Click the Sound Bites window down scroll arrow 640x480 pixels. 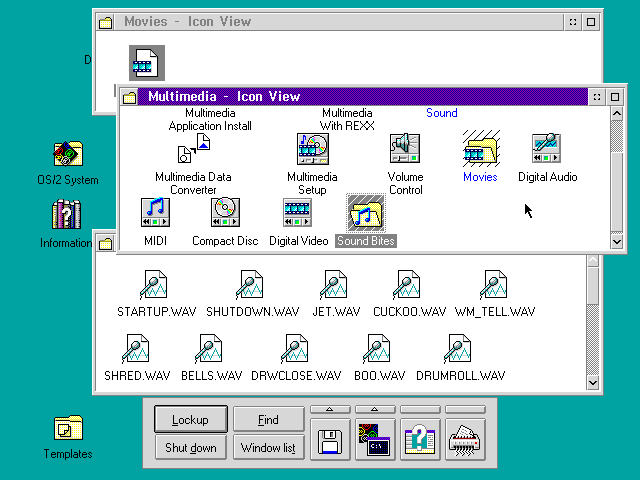(593, 382)
